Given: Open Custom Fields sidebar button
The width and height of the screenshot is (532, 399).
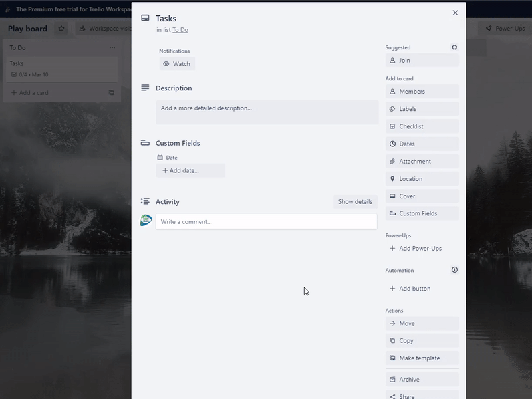Looking at the screenshot, I should [x=422, y=213].
